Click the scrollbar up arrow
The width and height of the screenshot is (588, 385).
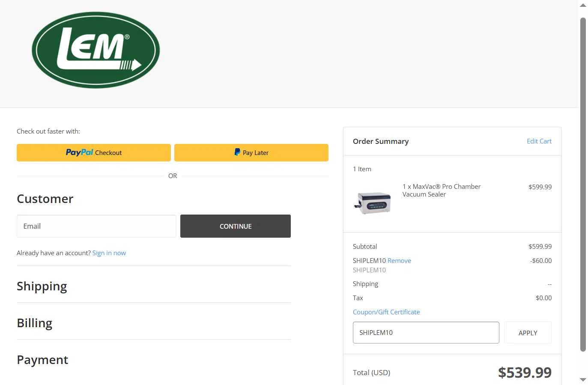(583, 5)
